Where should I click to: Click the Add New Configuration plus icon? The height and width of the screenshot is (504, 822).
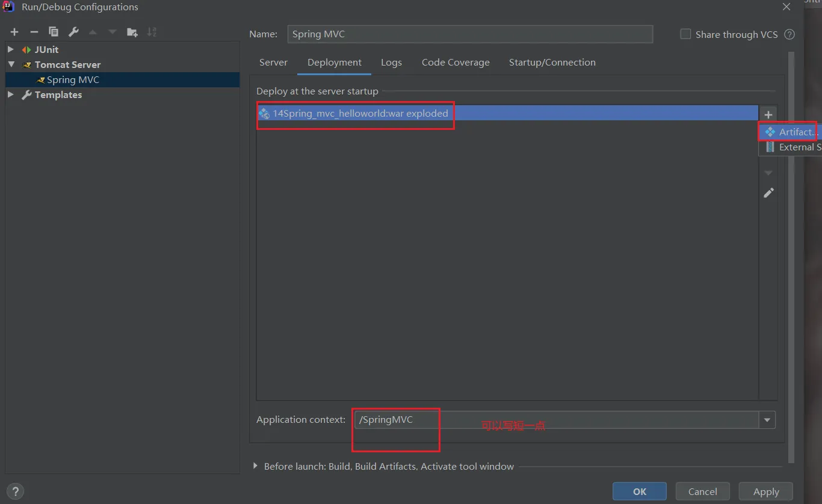pyautogui.click(x=14, y=32)
